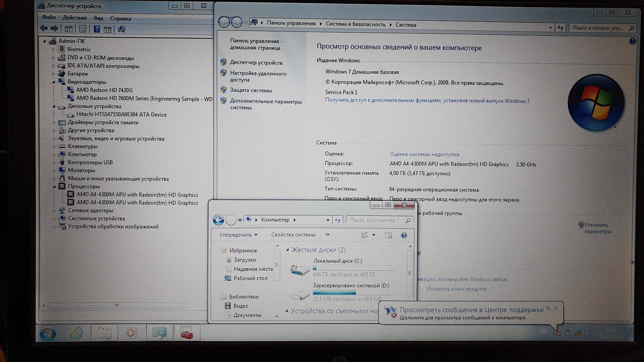Open the Вид menu in Device Manager

[98, 18]
